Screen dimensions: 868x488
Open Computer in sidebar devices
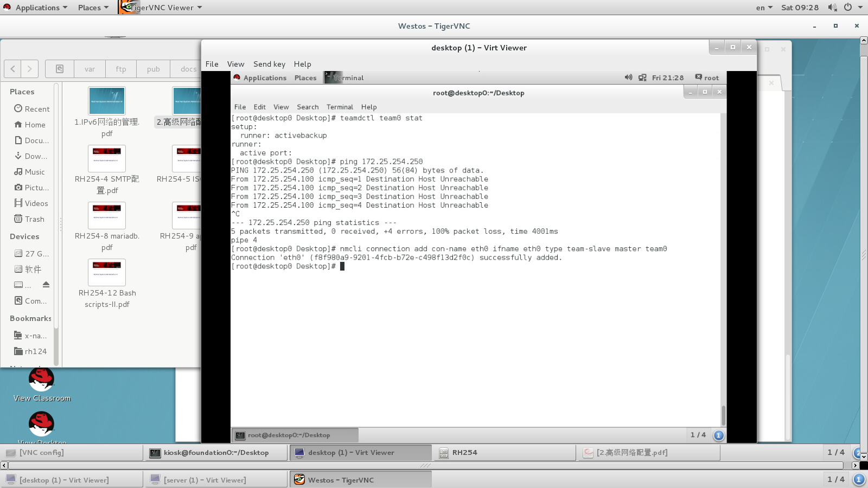[x=31, y=301]
